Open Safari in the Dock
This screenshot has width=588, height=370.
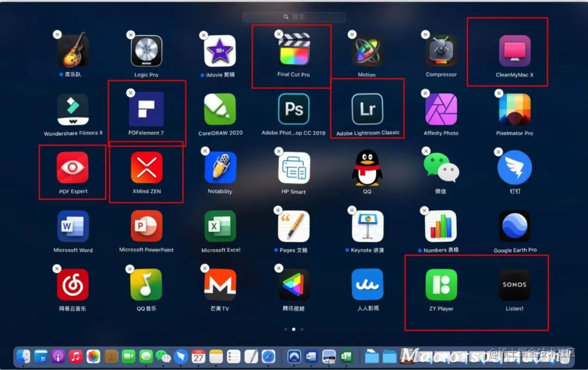[x=268, y=356]
